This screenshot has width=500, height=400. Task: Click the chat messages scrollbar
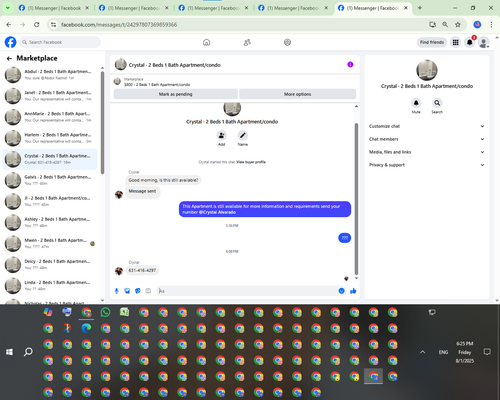click(356, 199)
